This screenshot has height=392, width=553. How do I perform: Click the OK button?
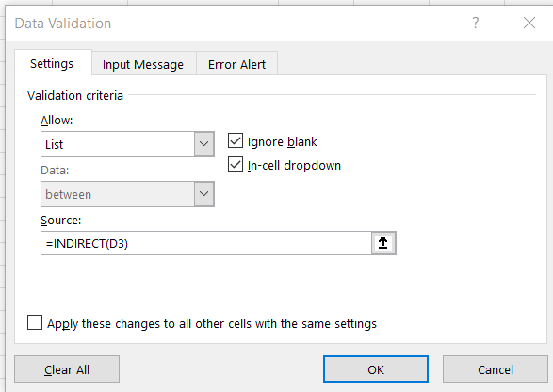pos(376,369)
